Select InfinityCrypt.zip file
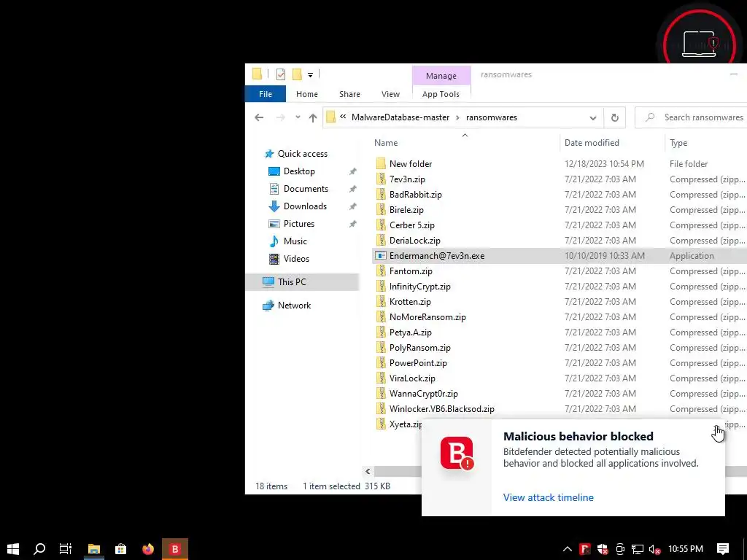This screenshot has width=747, height=560. (x=419, y=286)
